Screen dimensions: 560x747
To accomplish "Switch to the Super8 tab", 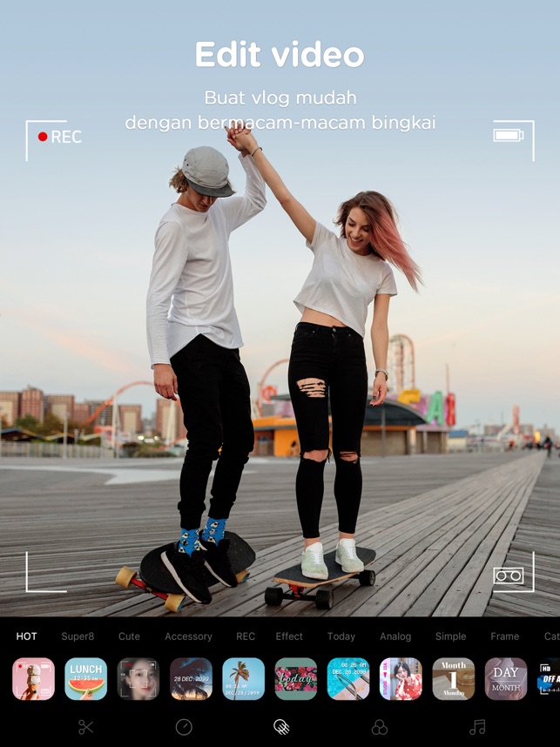I will [x=78, y=636].
